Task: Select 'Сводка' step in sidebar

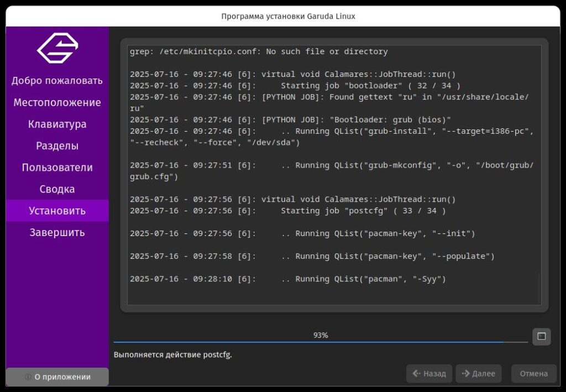Action: pos(57,189)
